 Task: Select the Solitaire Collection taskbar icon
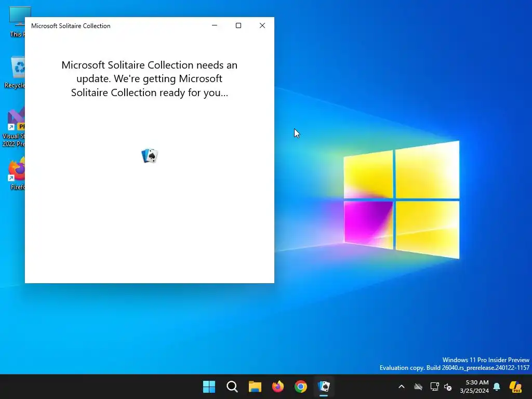(324, 387)
